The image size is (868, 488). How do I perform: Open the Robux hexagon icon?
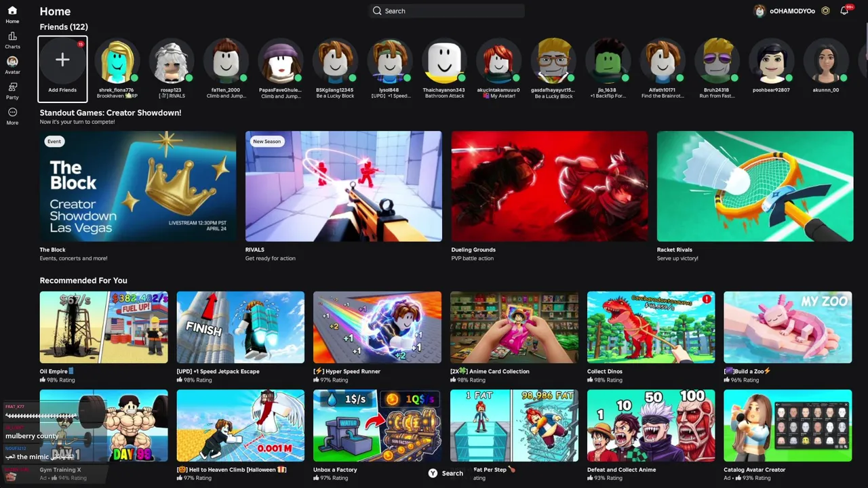click(x=825, y=11)
